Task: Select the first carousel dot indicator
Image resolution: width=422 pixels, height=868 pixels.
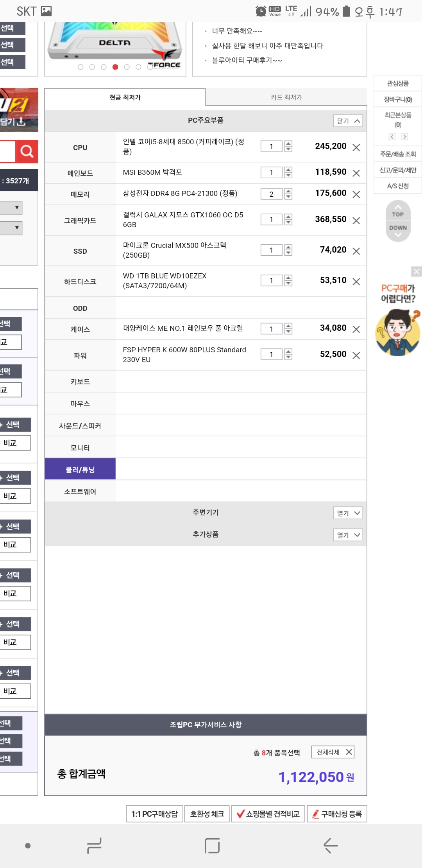Action: tap(80, 67)
